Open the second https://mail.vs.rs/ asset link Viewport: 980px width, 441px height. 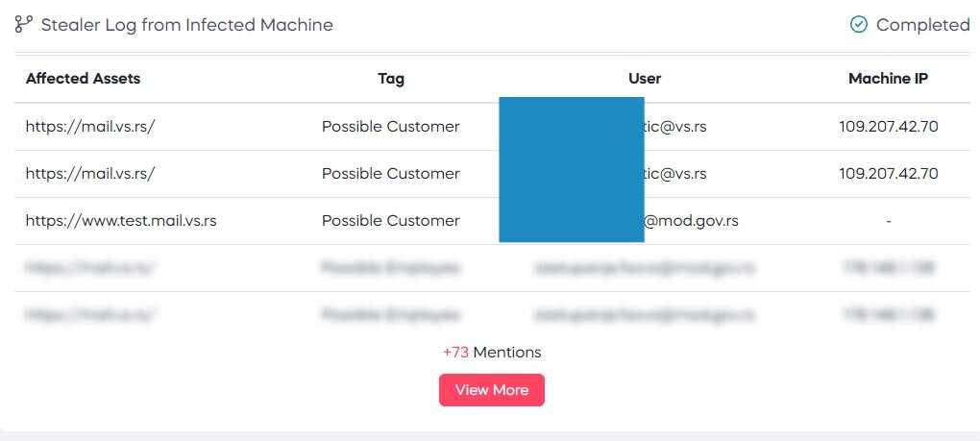click(x=90, y=174)
